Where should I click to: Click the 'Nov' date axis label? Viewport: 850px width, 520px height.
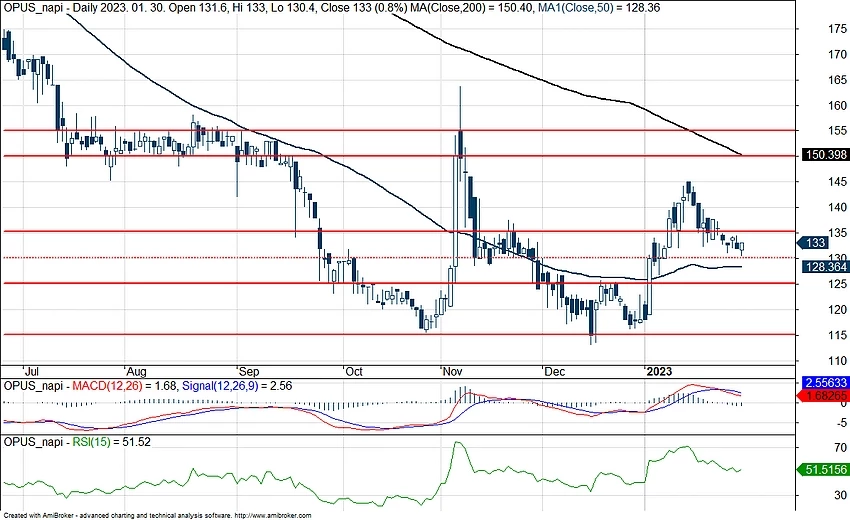(x=453, y=370)
